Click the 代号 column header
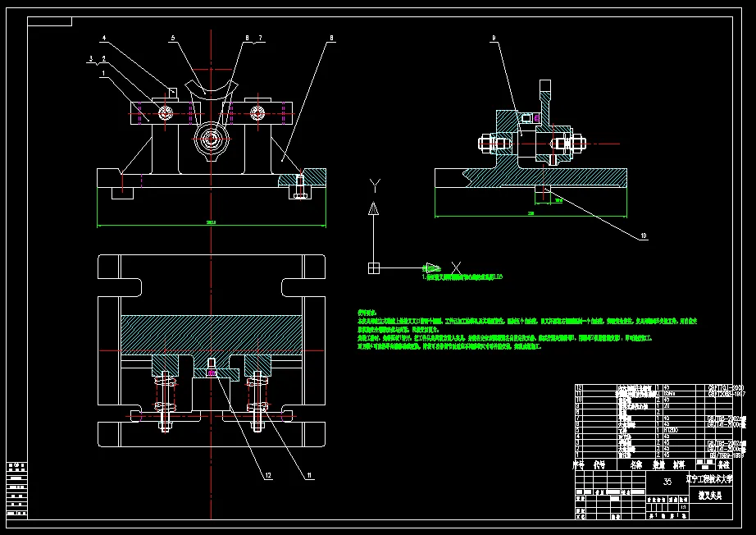Screen dimensions: 756x535 (599, 465)
